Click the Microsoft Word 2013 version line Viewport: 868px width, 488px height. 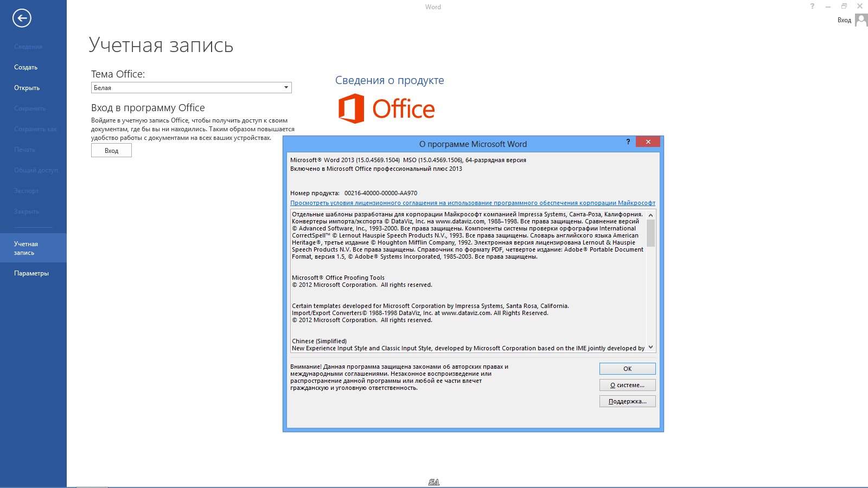coord(408,160)
